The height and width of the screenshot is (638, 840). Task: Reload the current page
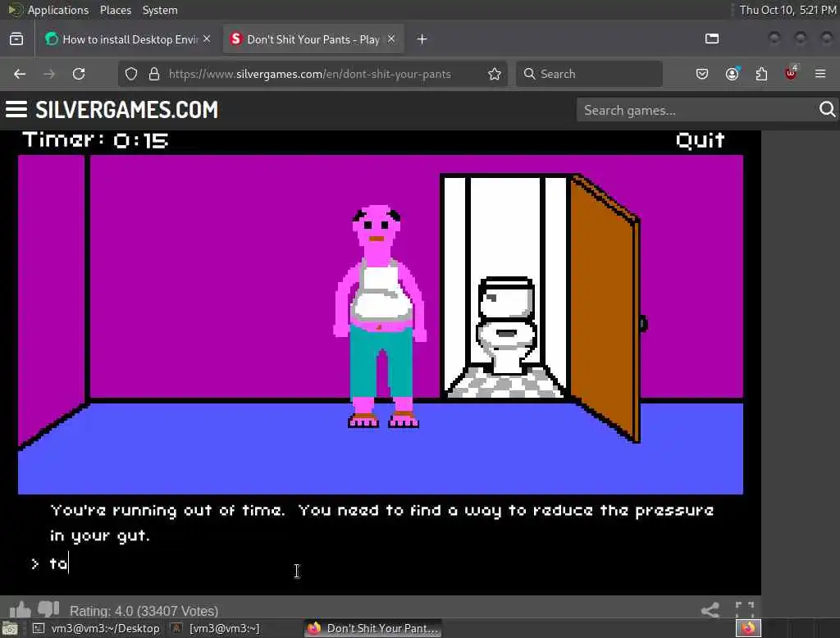click(x=79, y=74)
